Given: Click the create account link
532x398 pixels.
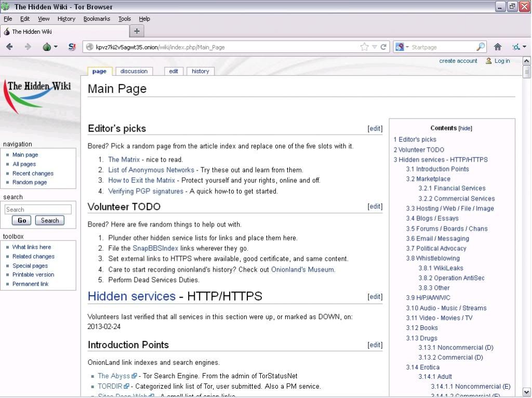Looking at the screenshot, I should click(x=458, y=61).
